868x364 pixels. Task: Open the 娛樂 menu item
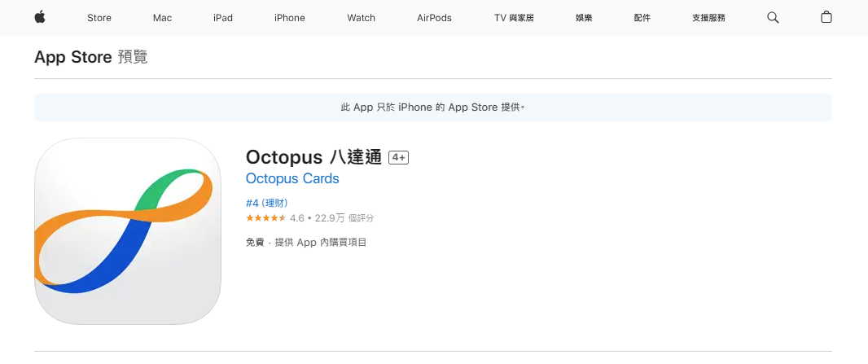584,18
